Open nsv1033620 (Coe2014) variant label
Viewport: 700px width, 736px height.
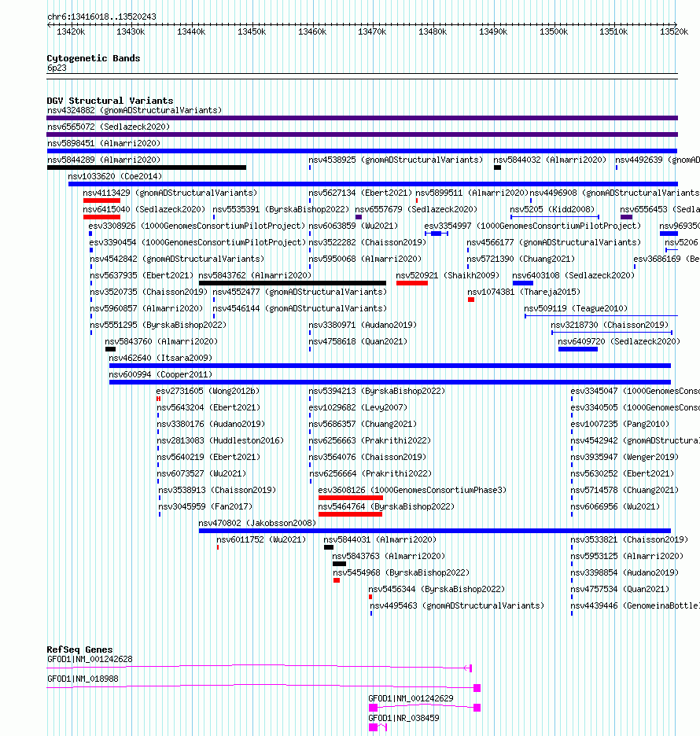tap(115, 176)
